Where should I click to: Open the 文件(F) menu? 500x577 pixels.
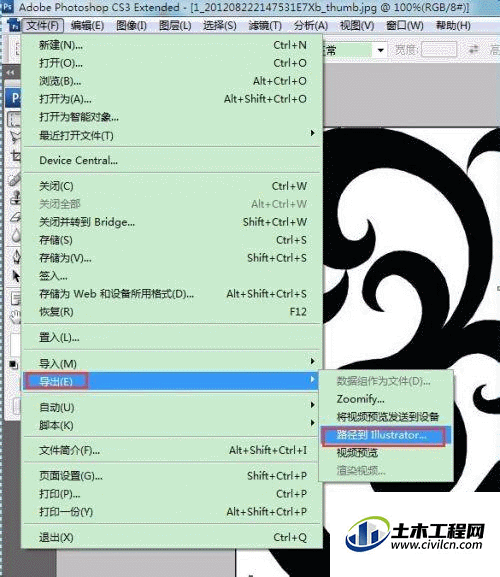(43, 25)
